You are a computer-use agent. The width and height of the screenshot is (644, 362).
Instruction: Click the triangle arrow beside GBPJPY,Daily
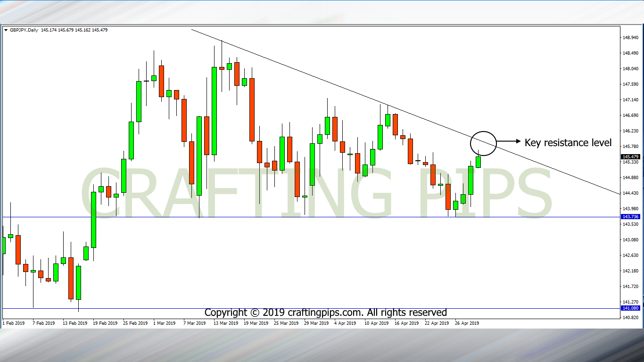(6, 30)
